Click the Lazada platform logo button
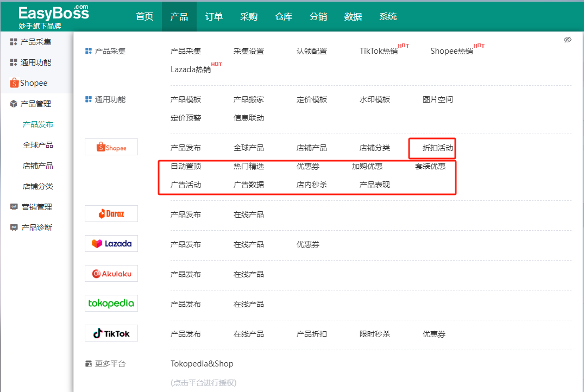This screenshot has width=584, height=392. (111, 243)
